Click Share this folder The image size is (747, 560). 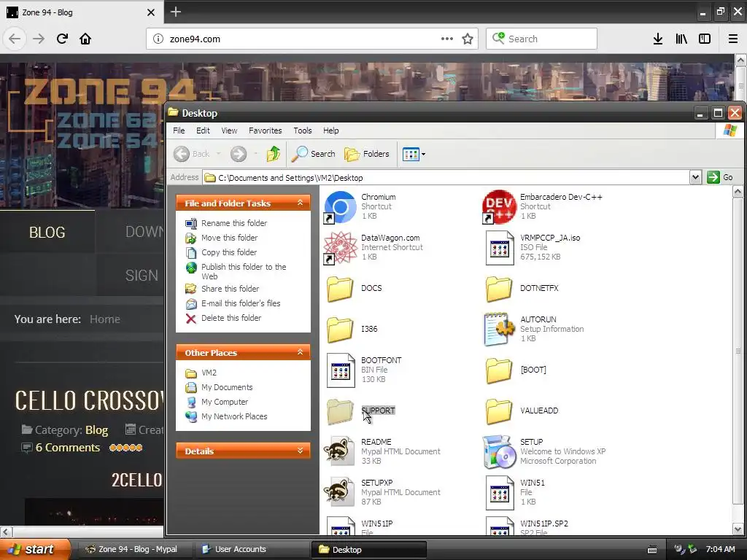pos(230,289)
